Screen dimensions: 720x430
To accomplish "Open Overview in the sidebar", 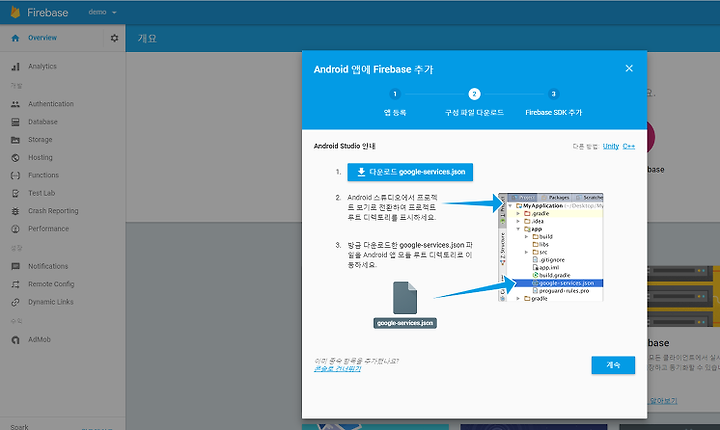I will 42,38.
